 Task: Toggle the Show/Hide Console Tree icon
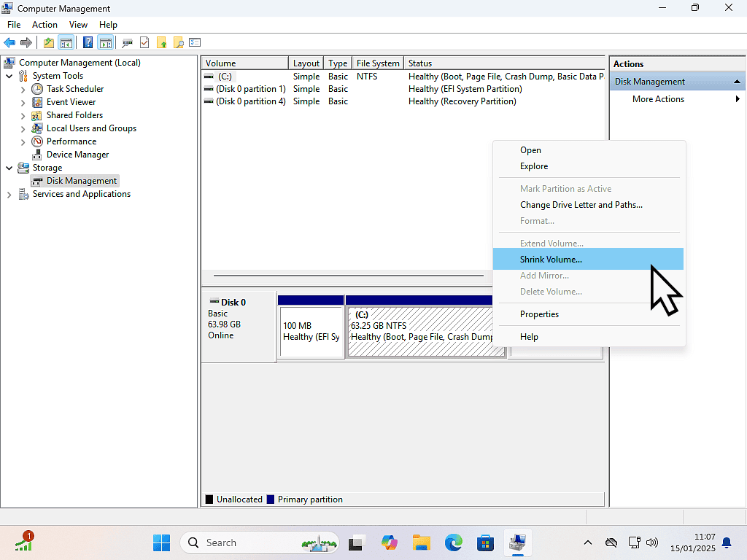tap(66, 42)
